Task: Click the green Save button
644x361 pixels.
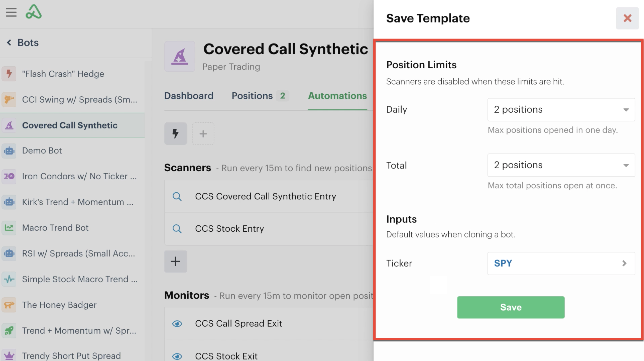Action: point(511,307)
